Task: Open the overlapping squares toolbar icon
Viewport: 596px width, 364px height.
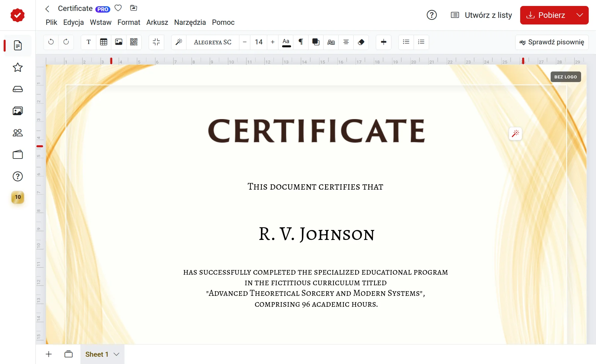Action: point(316,42)
